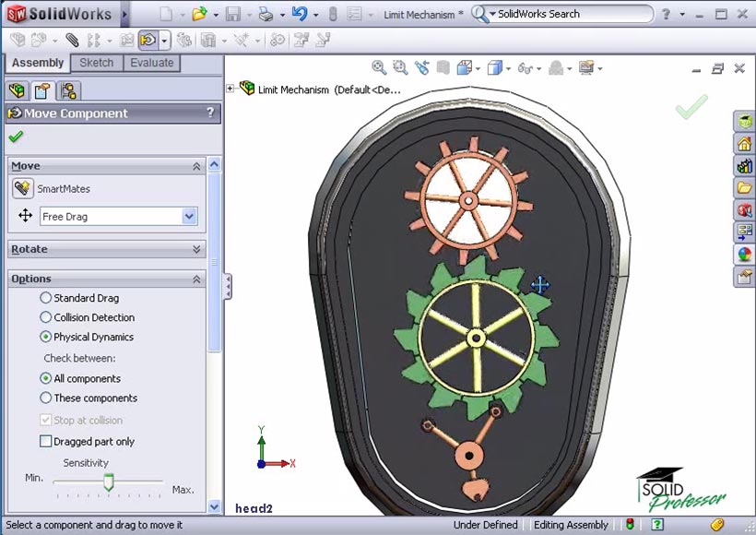Screen dimensions: 756x535
Task: Expand the Limit Mechanism tree node
Action: [x=230, y=89]
